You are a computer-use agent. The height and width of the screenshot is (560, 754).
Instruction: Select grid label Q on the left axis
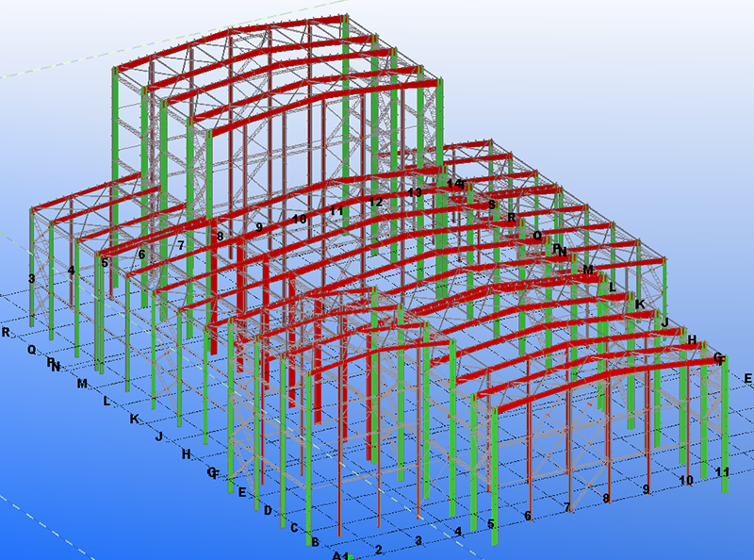point(31,349)
